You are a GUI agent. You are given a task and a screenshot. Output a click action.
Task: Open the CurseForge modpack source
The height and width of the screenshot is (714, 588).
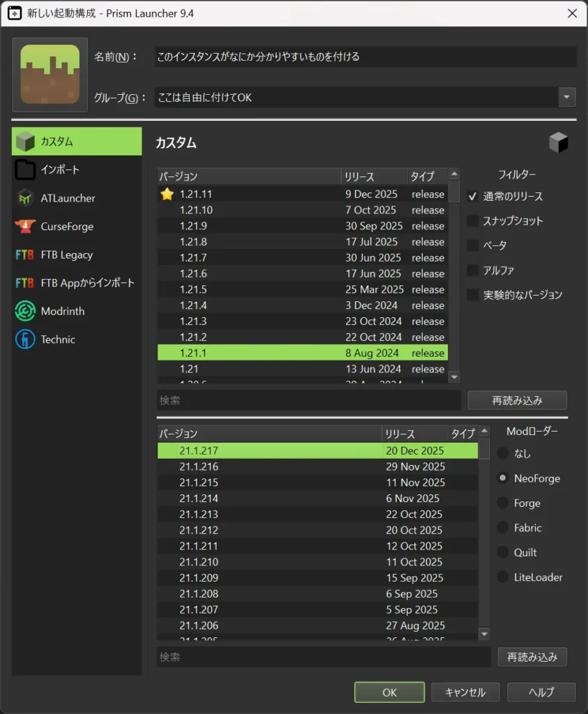pyautogui.click(x=66, y=227)
